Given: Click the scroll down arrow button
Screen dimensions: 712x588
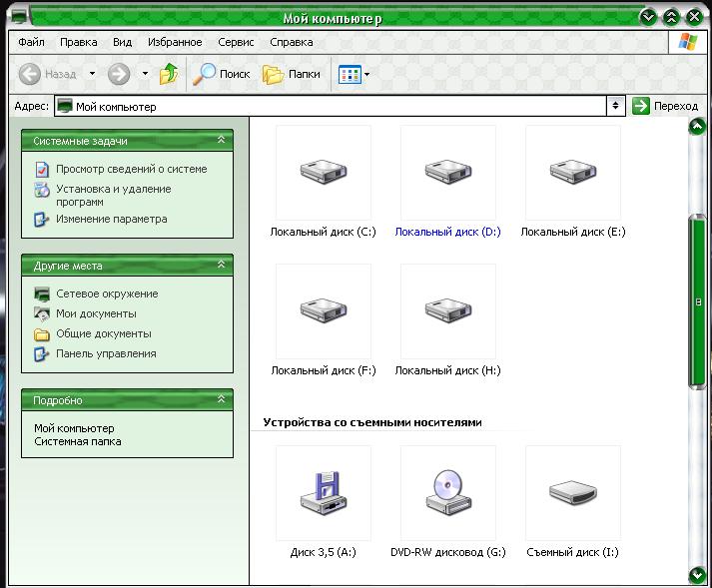Looking at the screenshot, I should coord(697,575).
